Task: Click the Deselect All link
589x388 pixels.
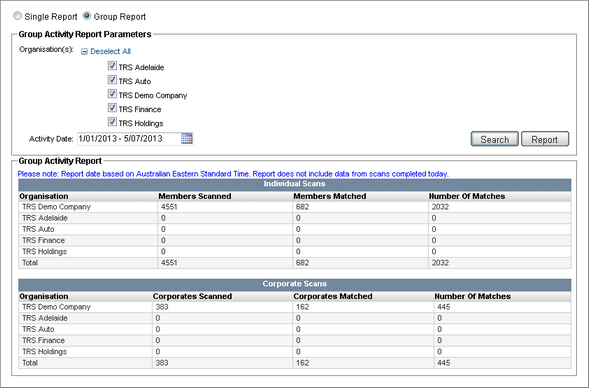Action: point(110,51)
